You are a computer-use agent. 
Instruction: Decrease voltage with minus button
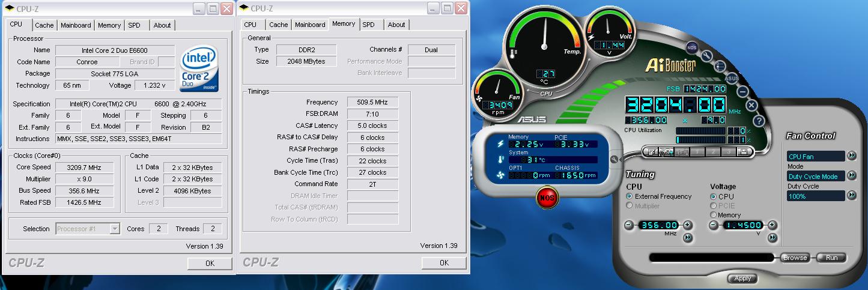pyautogui.click(x=713, y=225)
